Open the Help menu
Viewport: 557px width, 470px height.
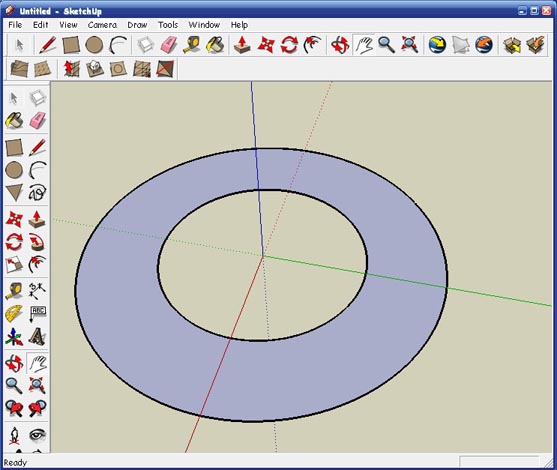(239, 25)
